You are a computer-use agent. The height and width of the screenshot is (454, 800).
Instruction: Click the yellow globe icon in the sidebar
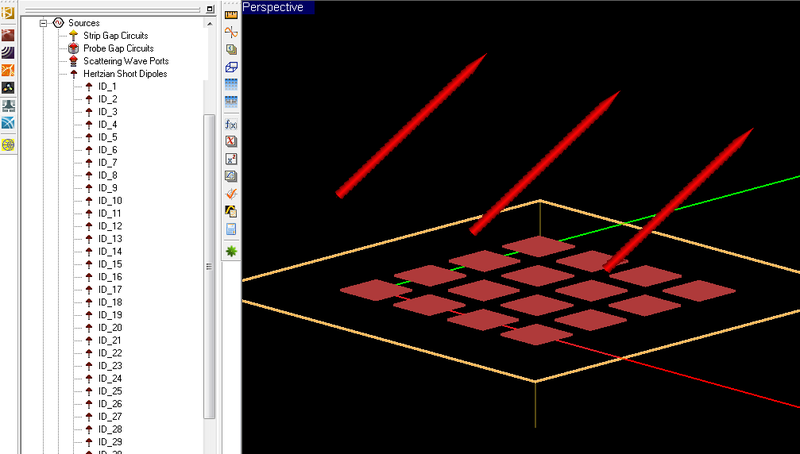pyautogui.click(x=8, y=145)
